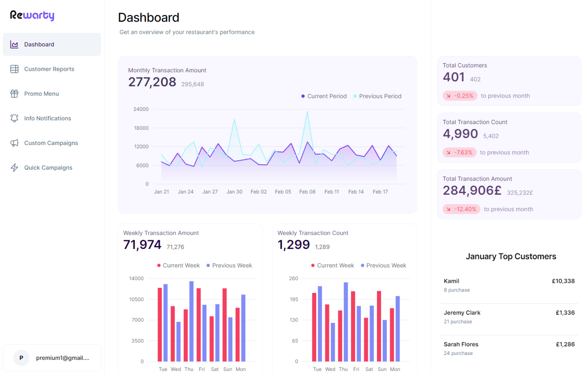Click the £1,286 amount for Sarah Flores
Viewport: 588px width, 373px height.
click(565, 344)
